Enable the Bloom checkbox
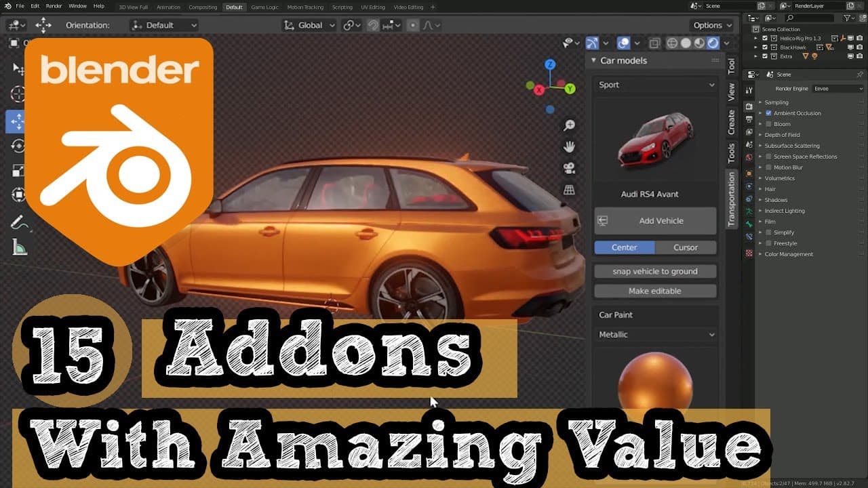This screenshot has height=488, width=868. coord(768,124)
